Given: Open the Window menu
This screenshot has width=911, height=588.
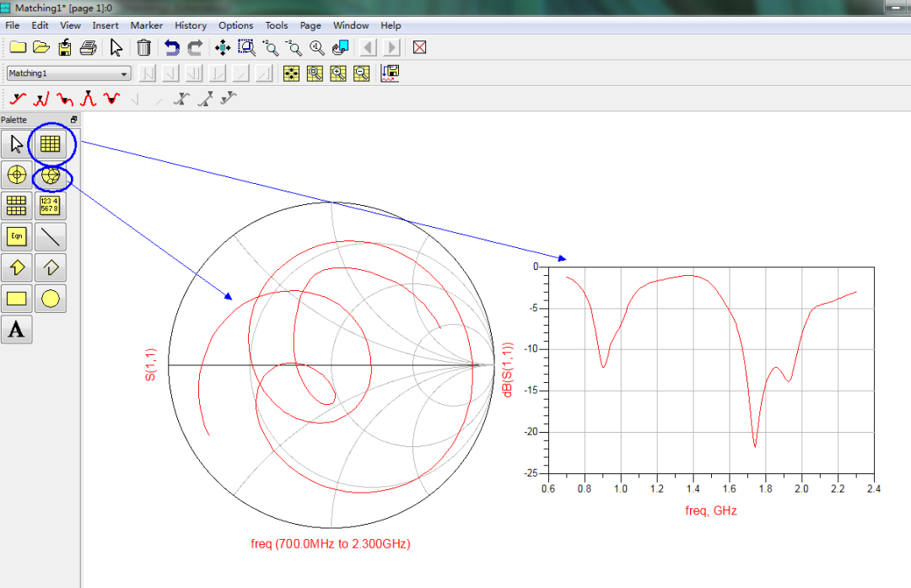Looking at the screenshot, I should point(351,25).
